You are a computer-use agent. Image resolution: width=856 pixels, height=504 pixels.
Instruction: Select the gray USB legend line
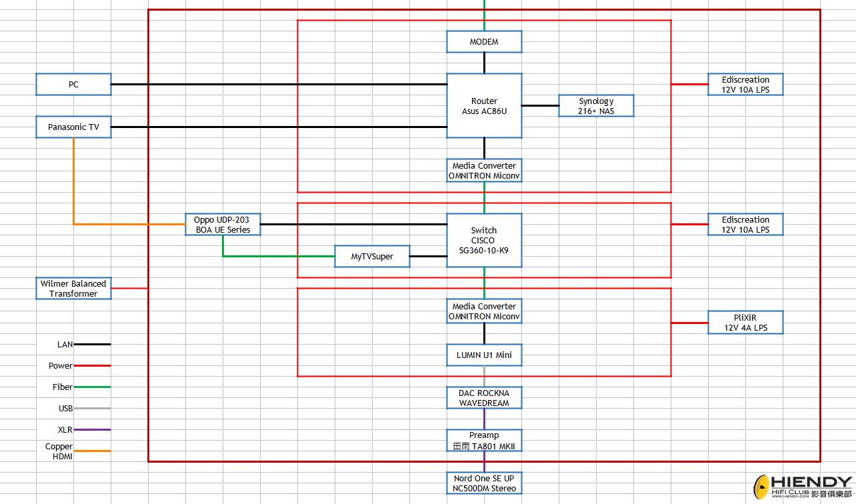tap(92, 409)
